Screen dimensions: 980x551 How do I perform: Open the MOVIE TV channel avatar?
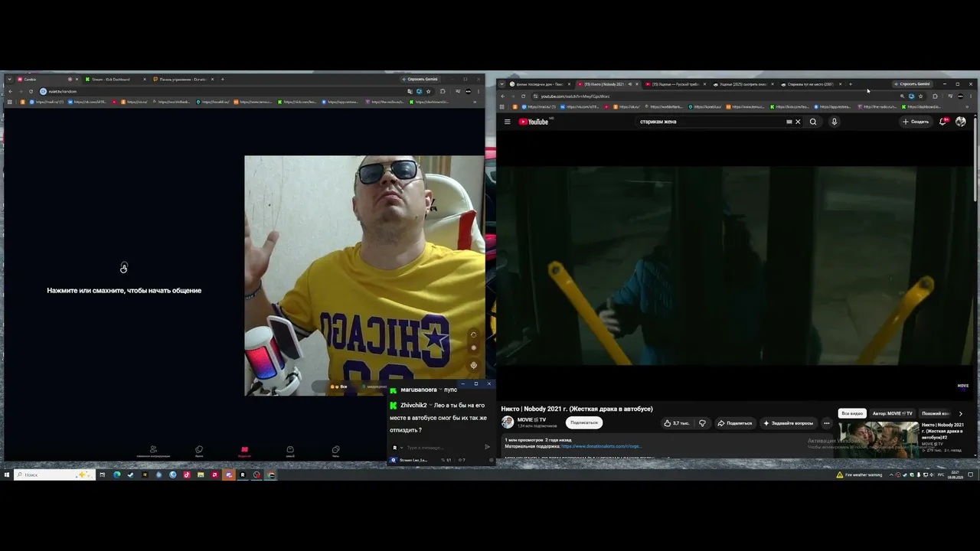508,422
